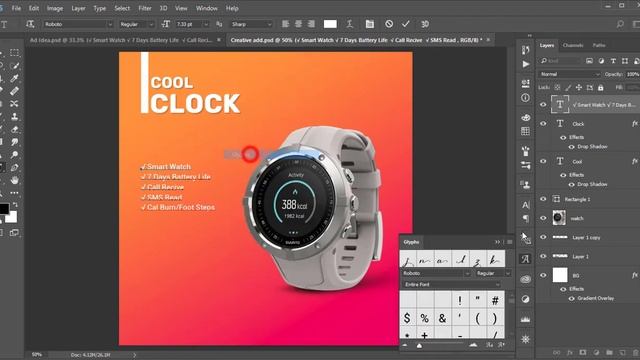Hide the Cool text layer

pyautogui.click(x=543, y=161)
